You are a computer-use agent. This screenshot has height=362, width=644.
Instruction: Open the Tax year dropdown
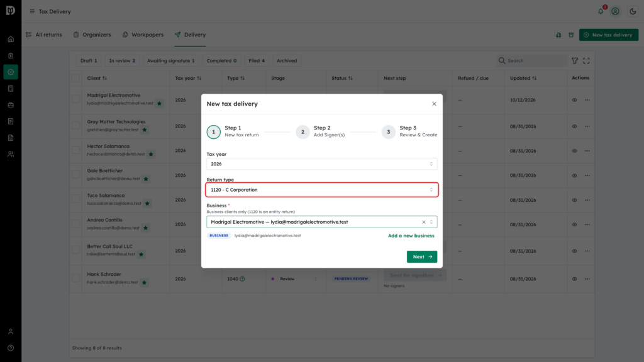[321, 164]
